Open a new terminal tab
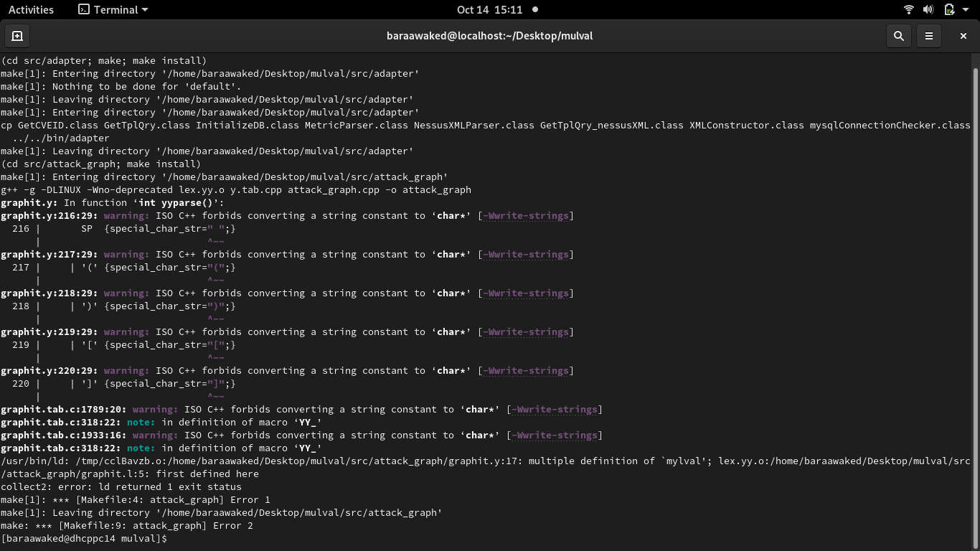This screenshot has width=980, height=551. (x=17, y=35)
